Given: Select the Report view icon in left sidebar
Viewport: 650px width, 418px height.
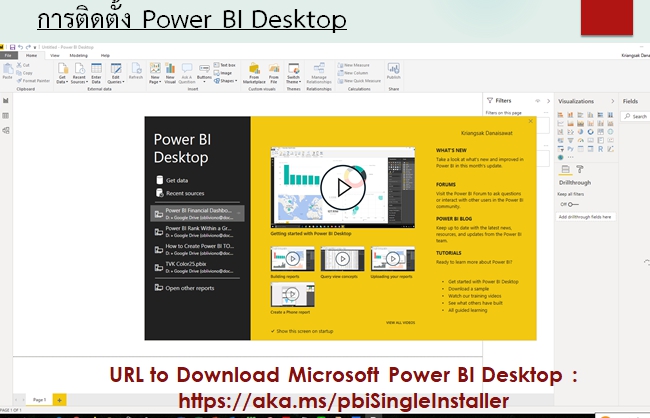Looking at the screenshot, I should coord(6,102).
